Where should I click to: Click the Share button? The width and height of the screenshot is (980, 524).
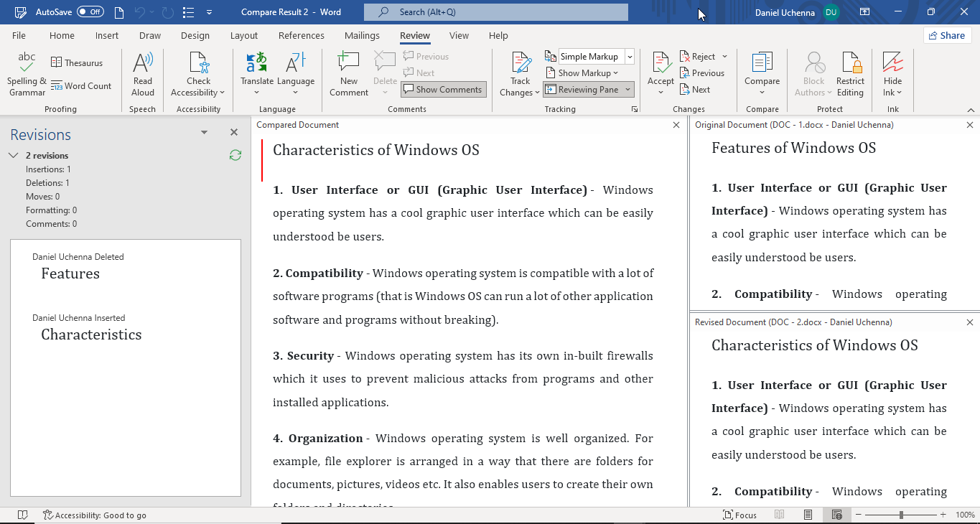[947, 35]
